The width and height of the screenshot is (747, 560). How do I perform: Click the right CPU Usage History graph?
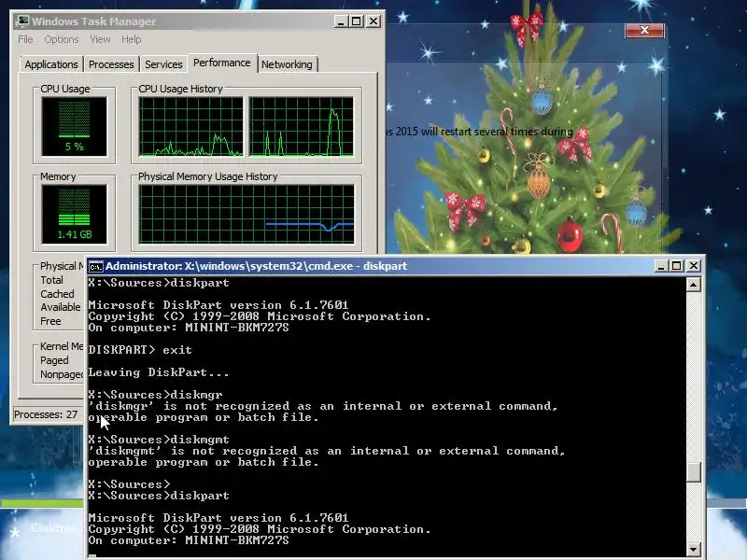pyautogui.click(x=301, y=127)
